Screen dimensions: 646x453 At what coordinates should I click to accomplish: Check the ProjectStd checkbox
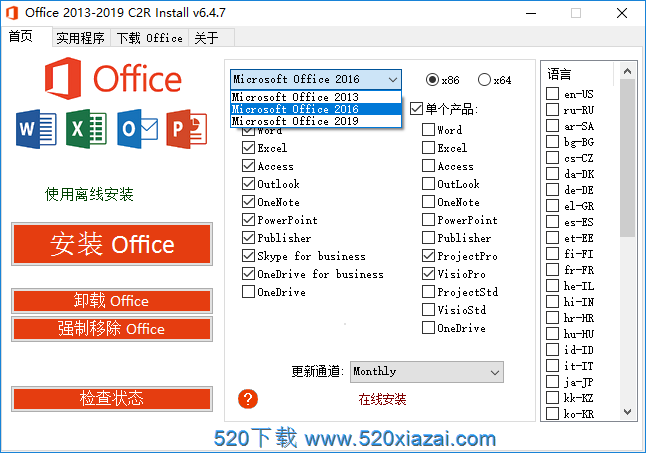click(428, 292)
